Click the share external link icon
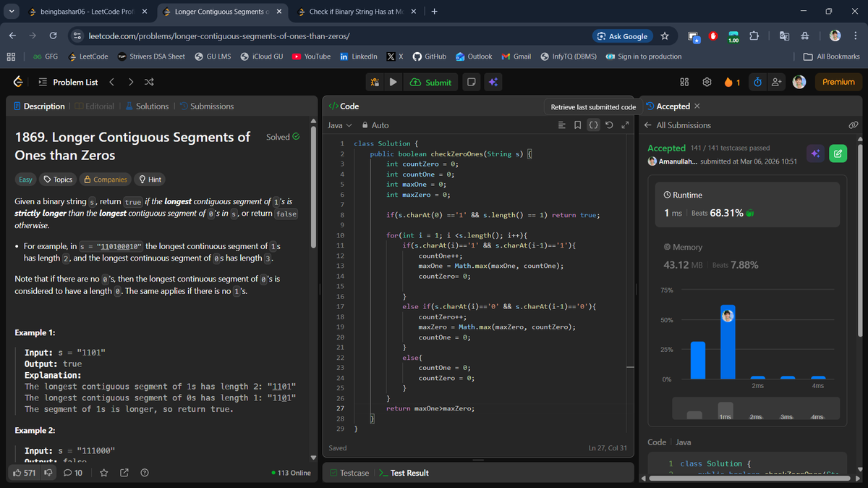This screenshot has height=488, width=868. pos(124,473)
